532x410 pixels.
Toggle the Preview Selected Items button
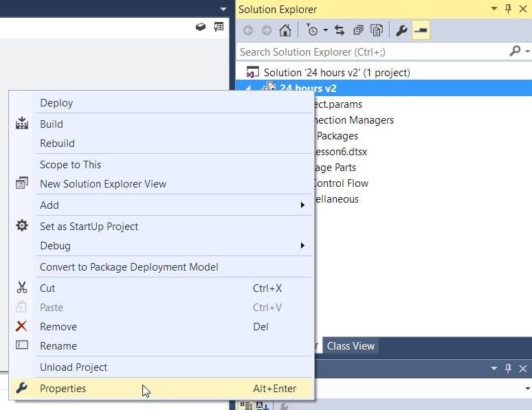pyautogui.click(x=421, y=30)
